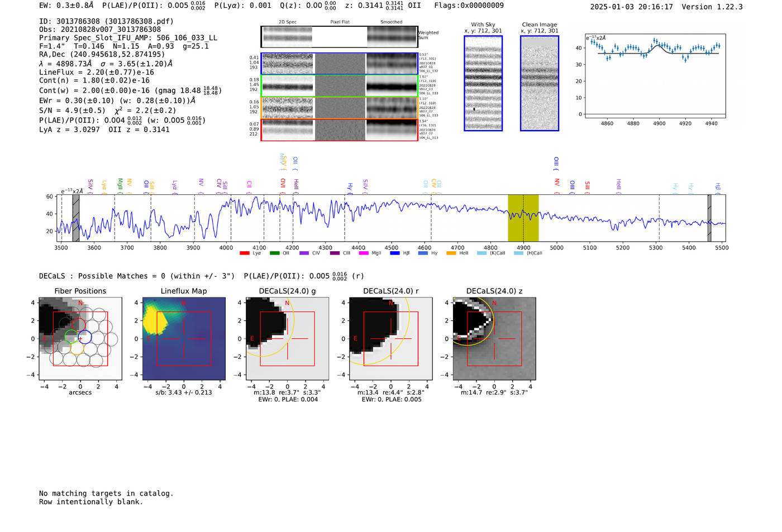Viewport: 782px width, 532px height.
Task: Select the orange fiber circle in Fiber Positions
Action: click(x=78, y=348)
